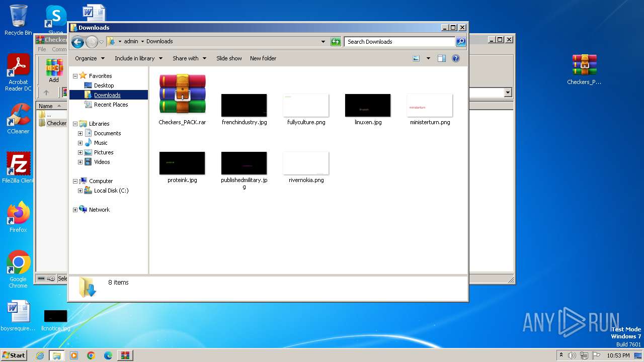Open Recent Places
644x362 pixels.
111,105
